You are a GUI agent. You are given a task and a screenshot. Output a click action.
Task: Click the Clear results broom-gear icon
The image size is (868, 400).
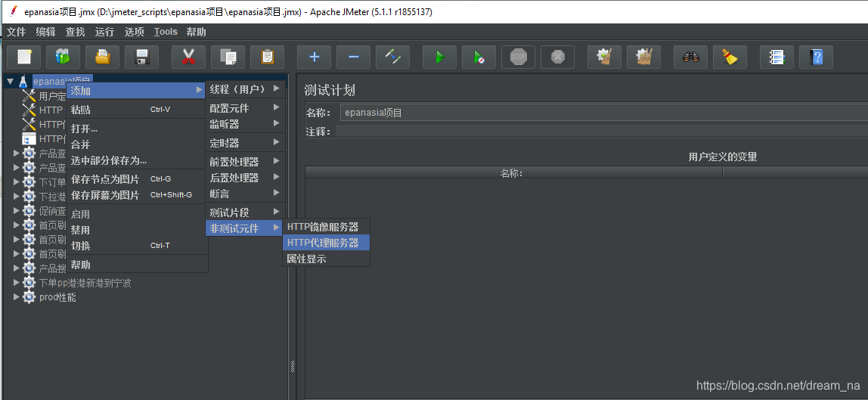pos(605,57)
